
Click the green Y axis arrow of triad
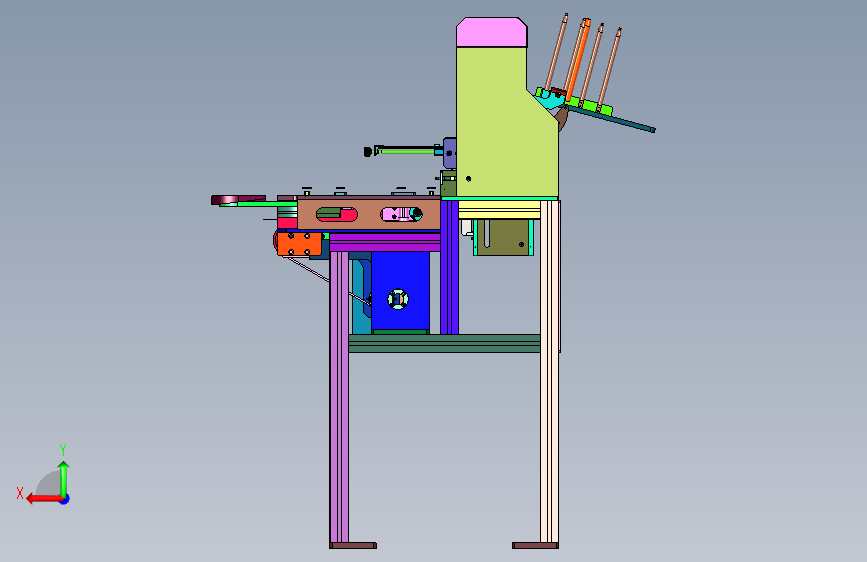click(x=64, y=479)
